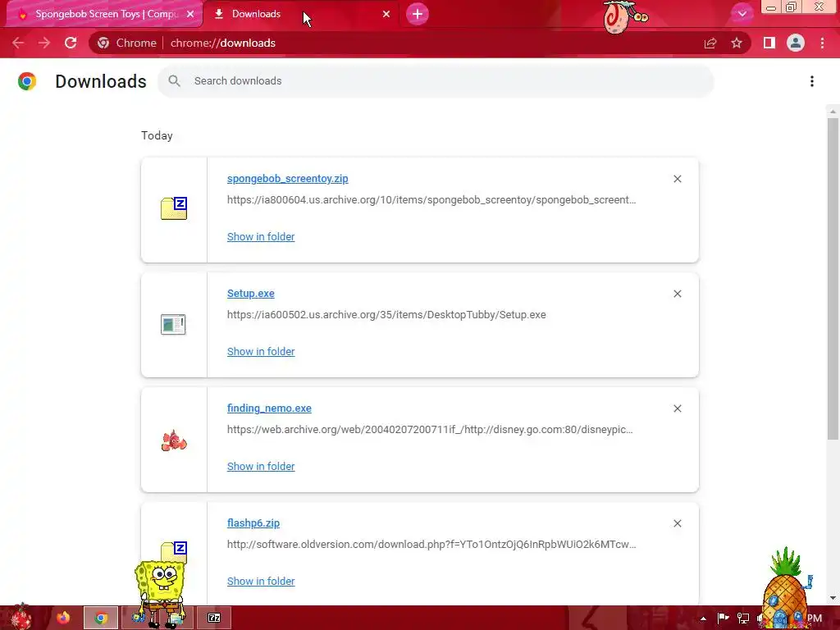
Task: Open Chrome's three-dot main menu
Action: [x=822, y=43]
